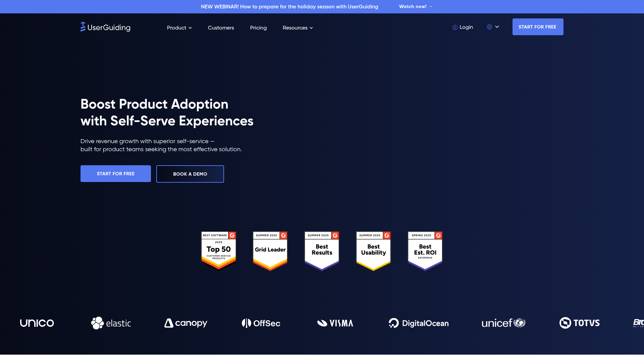Screen dimensions: 644x362
Task: Click the unicef logo
Action: (503, 323)
